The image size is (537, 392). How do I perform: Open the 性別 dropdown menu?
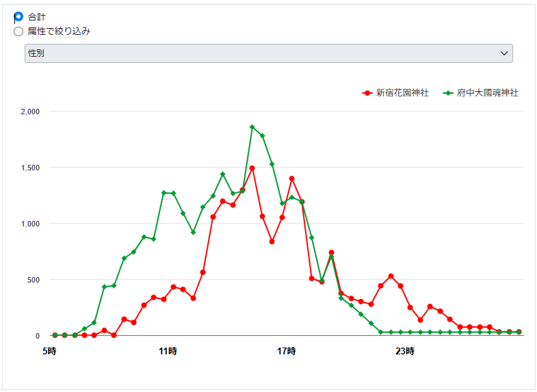268,53
